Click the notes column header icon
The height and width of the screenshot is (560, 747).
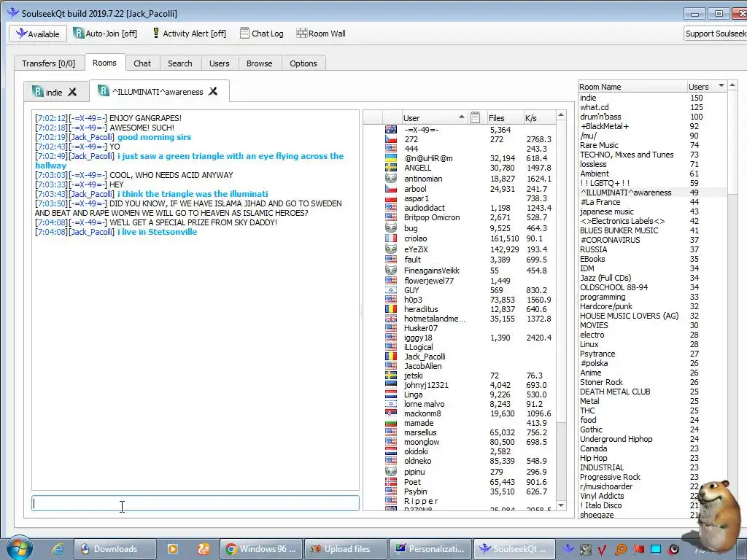pos(475,117)
